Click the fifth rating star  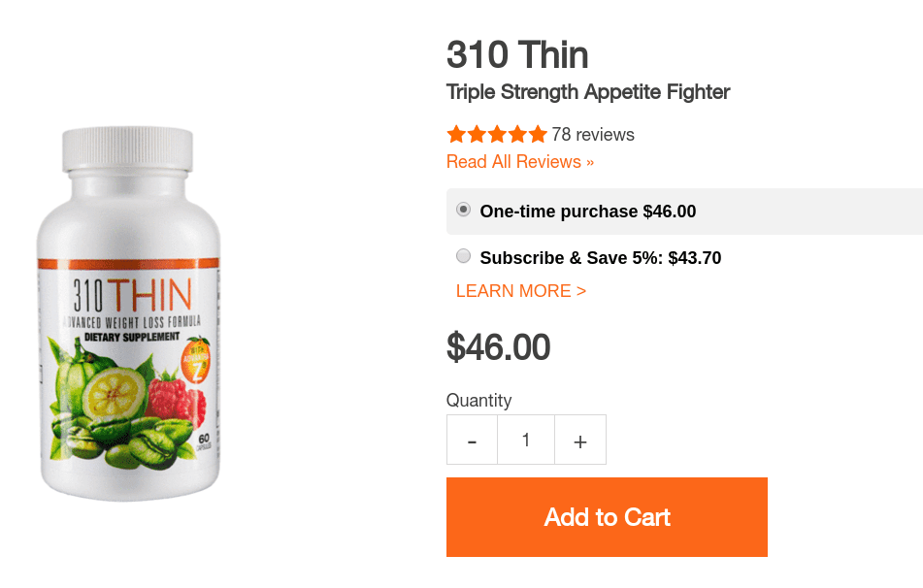coord(538,135)
